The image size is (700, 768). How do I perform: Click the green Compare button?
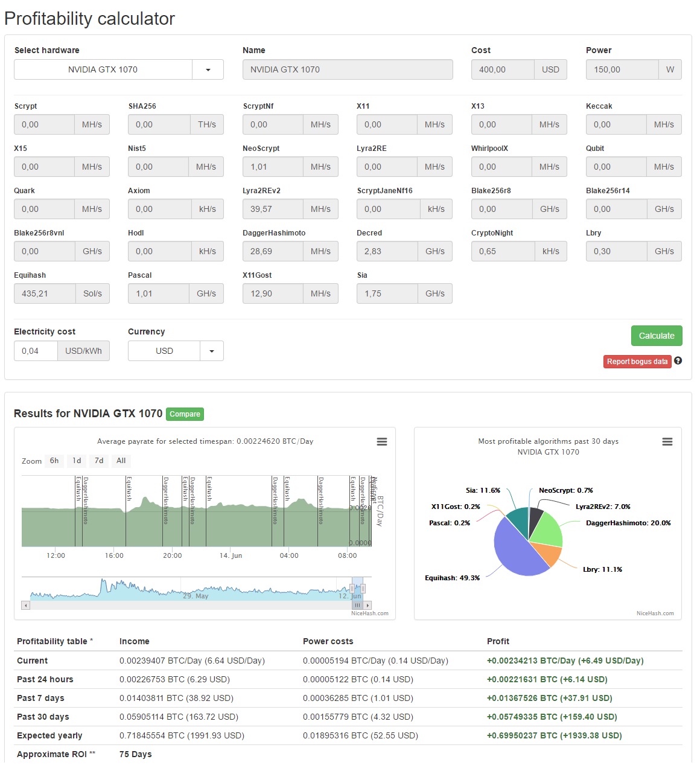pyautogui.click(x=185, y=414)
